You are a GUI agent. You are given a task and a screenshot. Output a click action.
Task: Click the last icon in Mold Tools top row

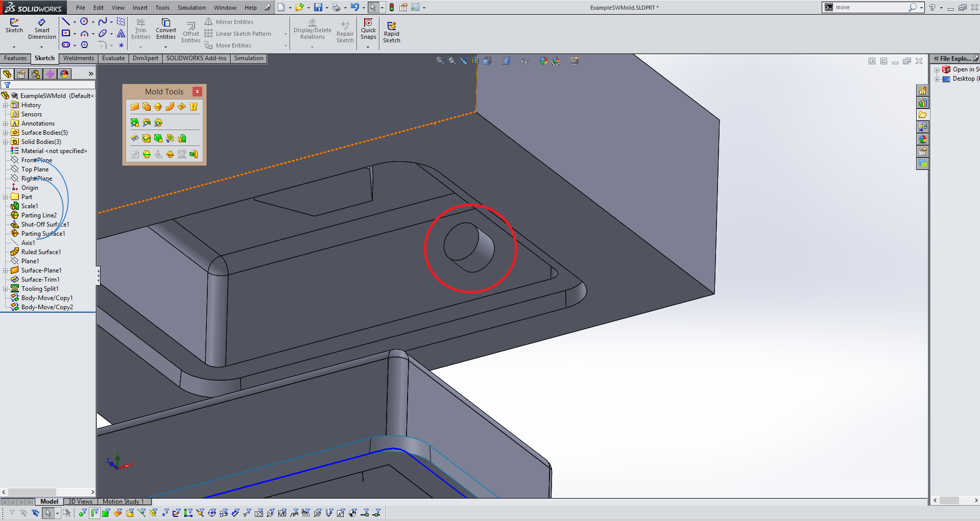pyautogui.click(x=194, y=107)
